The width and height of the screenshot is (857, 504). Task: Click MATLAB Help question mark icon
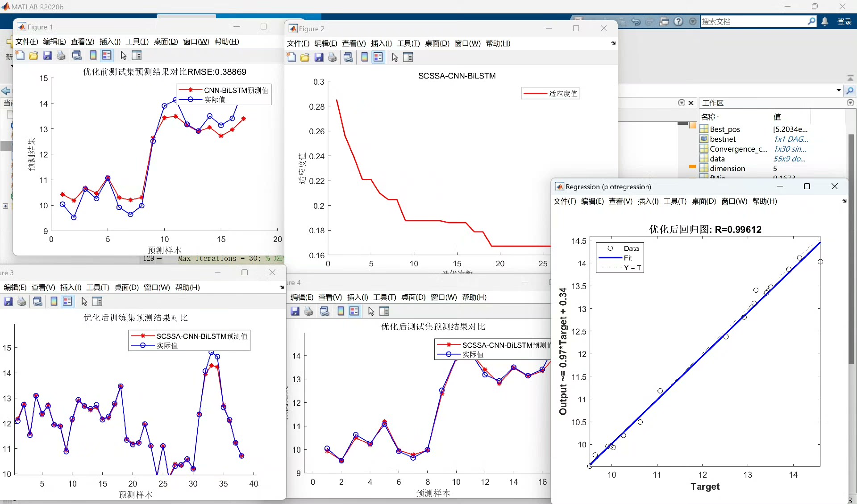point(678,21)
